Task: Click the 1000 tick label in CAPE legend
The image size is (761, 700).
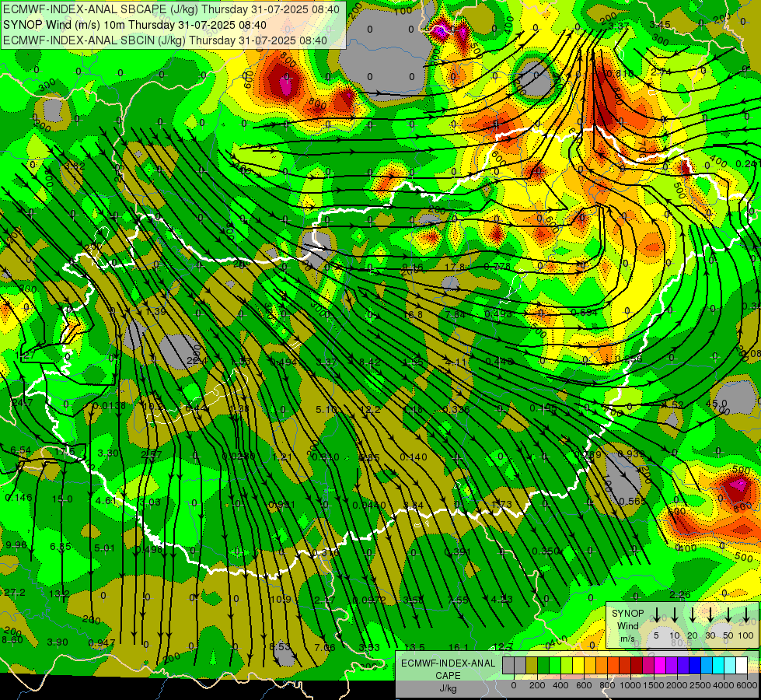Action: point(630,685)
